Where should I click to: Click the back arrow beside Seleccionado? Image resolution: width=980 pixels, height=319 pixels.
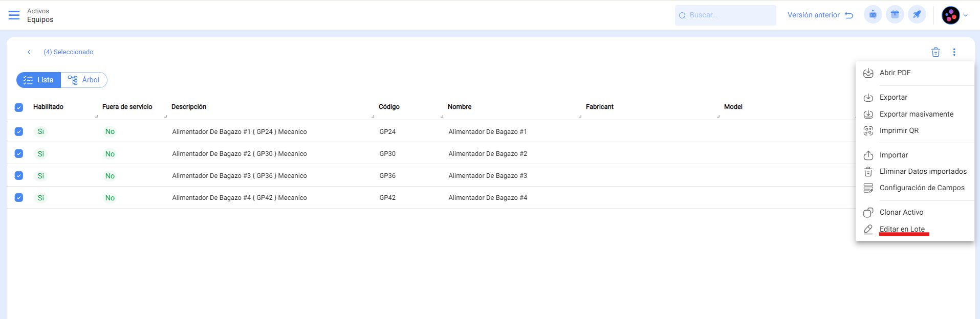pyautogui.click(x=29, y=52)
